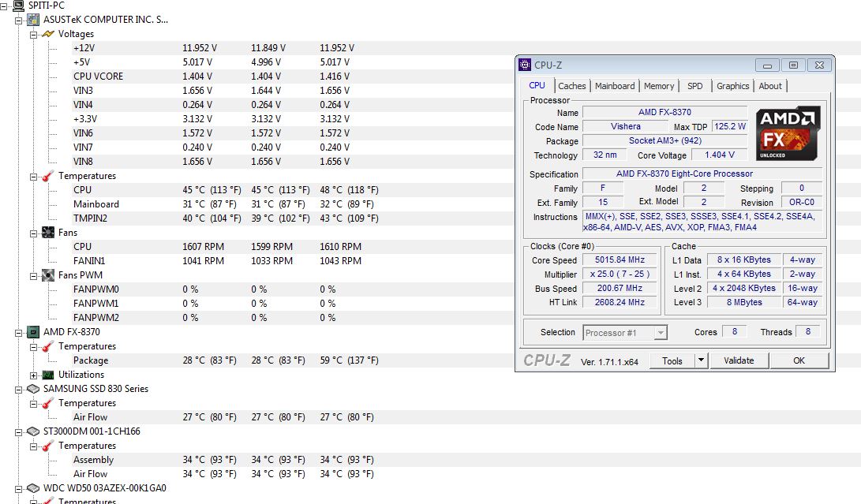Click thermometer icon under SAMSUNG SSD

(48, 403)
